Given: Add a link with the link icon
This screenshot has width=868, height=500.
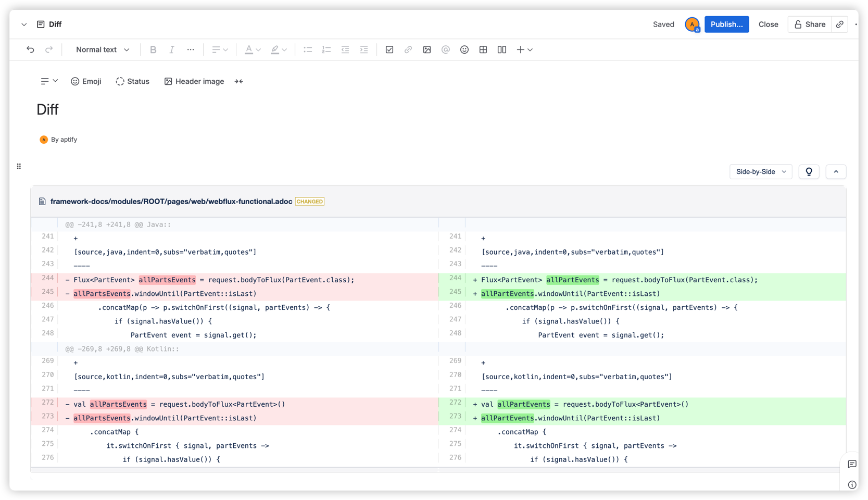Looking at the screenshot, I should [x=408, y=49].
